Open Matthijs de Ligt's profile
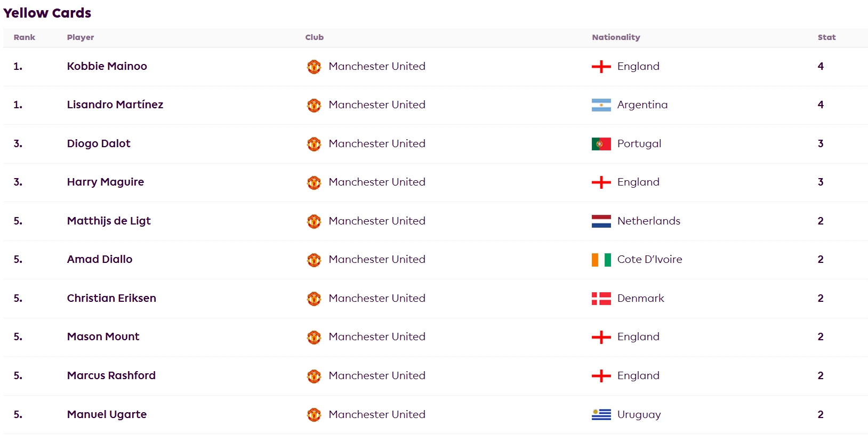Screen dimensions: 868x441 pos(109,221)
